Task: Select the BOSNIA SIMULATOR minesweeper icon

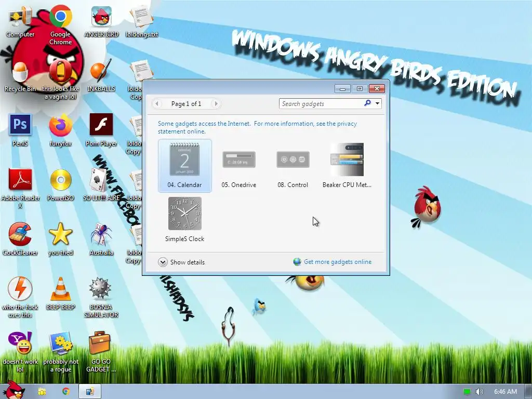Action: [x=101, y=298]
